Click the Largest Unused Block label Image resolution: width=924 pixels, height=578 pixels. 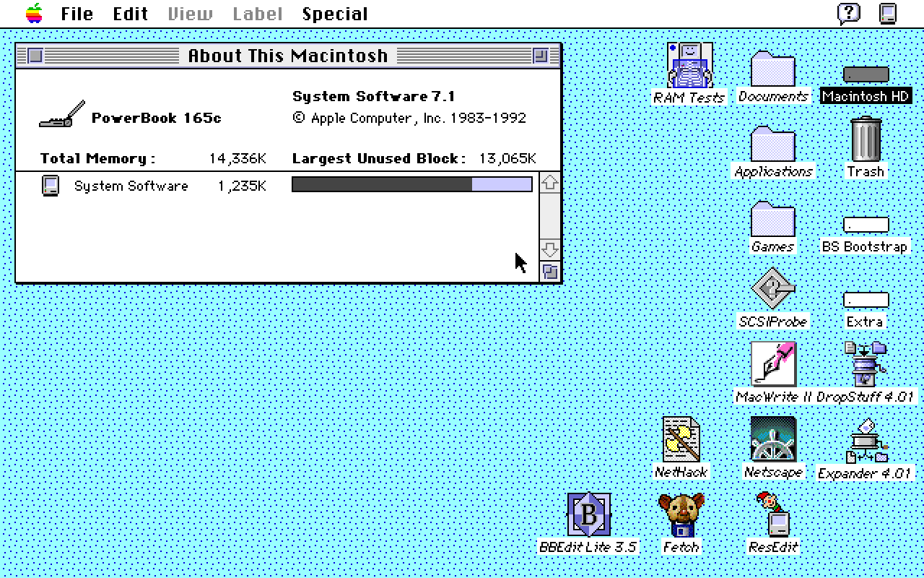tap(379, 158)
